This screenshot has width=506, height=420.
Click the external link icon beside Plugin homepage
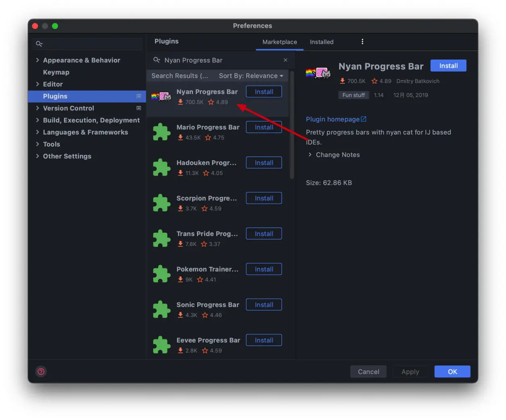point(364,119)
